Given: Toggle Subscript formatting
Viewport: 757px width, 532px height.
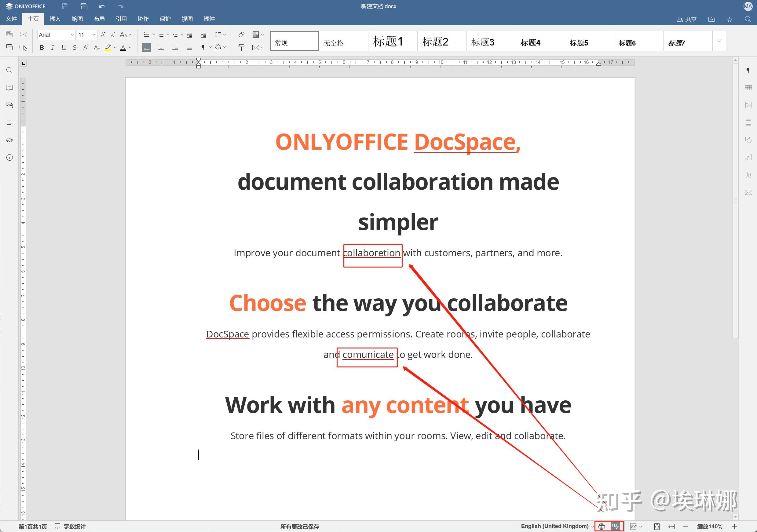Looking at the screenshot, I should tap(97, 47).
